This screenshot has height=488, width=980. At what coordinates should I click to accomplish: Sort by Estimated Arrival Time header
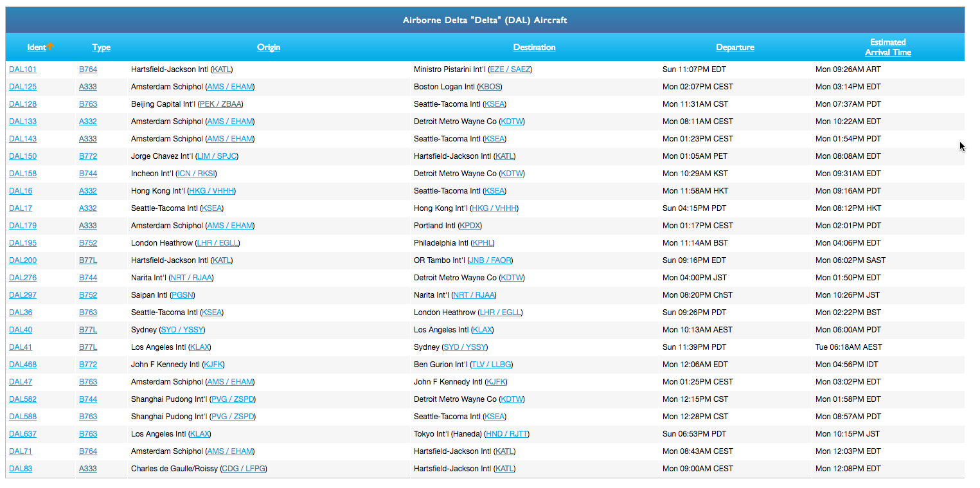pyautogui.click(x=888, y=47)
